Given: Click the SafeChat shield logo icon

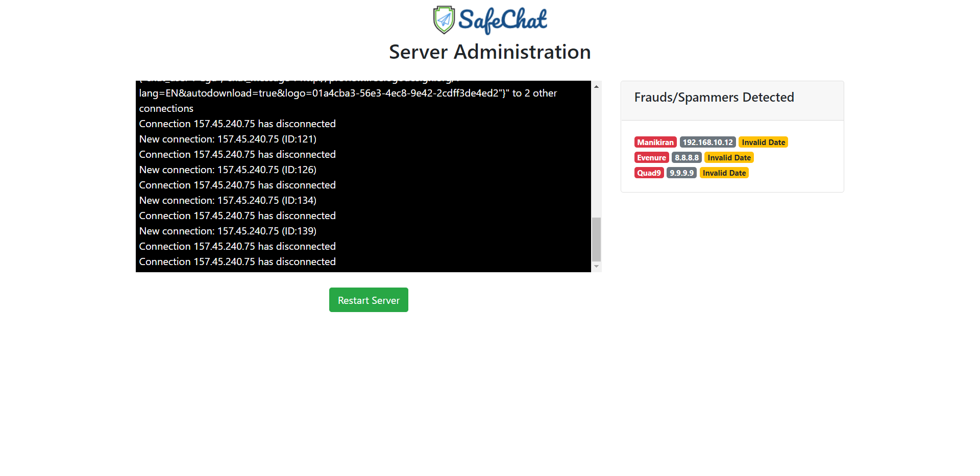Looking at the screenshot, I should click(x=444, y=20).
